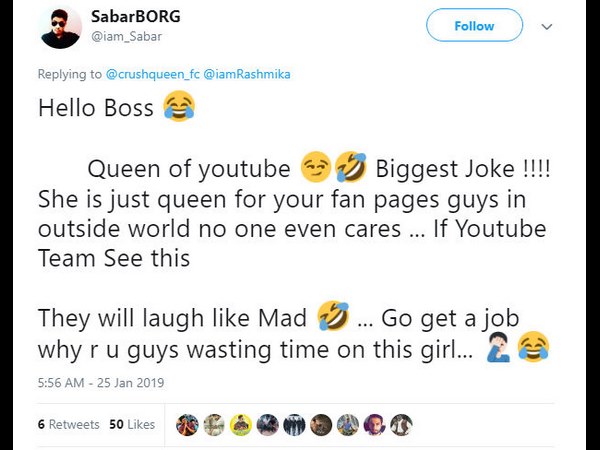The width and height of the screenshot is (600, 450).
Task: Click the rolling-laughing emoji after Mad
Action: tap(332, 318)
